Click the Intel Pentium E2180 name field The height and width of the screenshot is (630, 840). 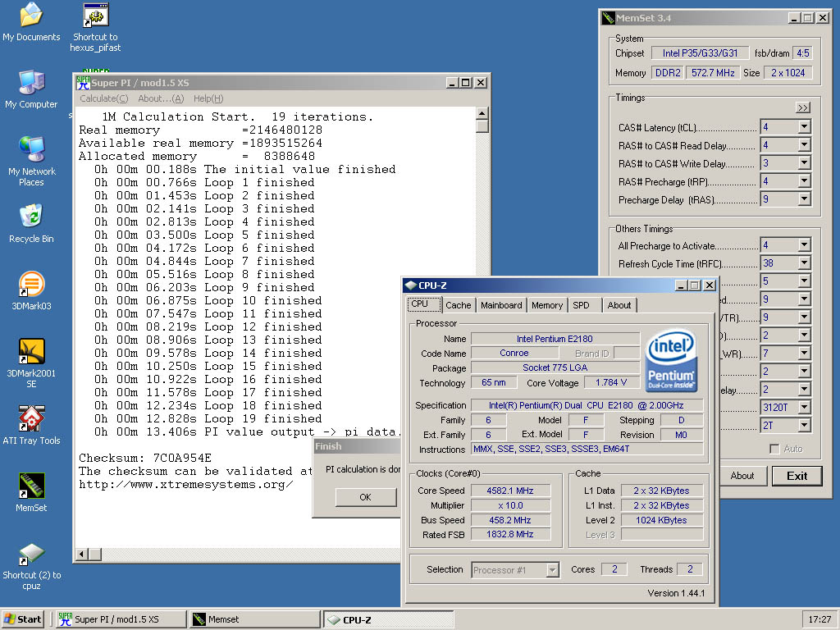click(555, 339)
